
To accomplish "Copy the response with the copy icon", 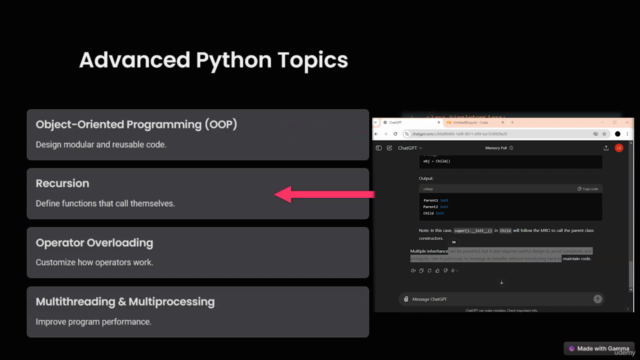I will (x=421, y=271).
